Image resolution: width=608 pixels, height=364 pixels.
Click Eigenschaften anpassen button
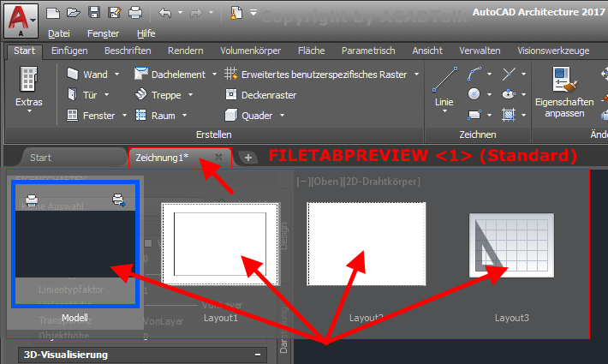[564, 92]
